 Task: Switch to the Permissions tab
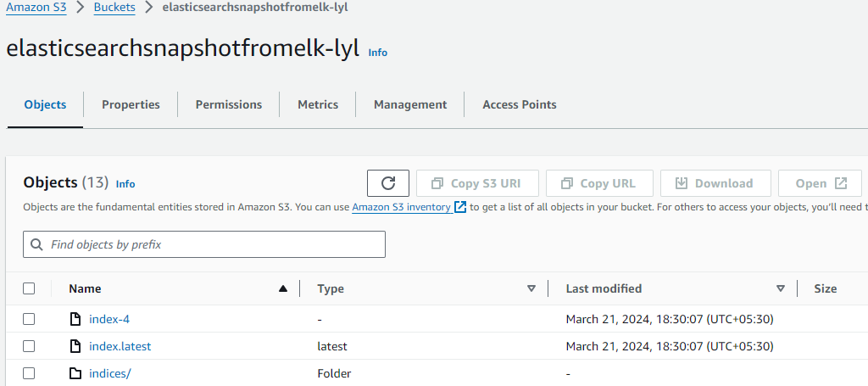[229, 104]
